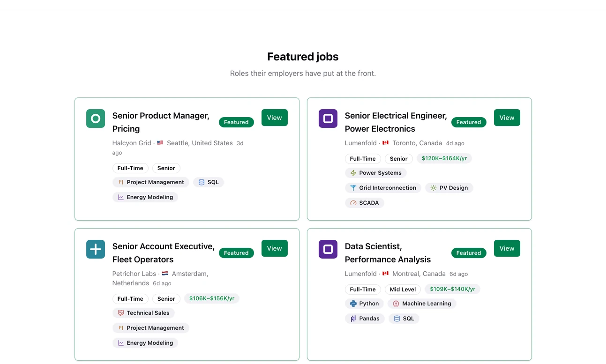Click the Technical Sales handshake icon
Screen dimensions: 606x364
coord(121,313)
